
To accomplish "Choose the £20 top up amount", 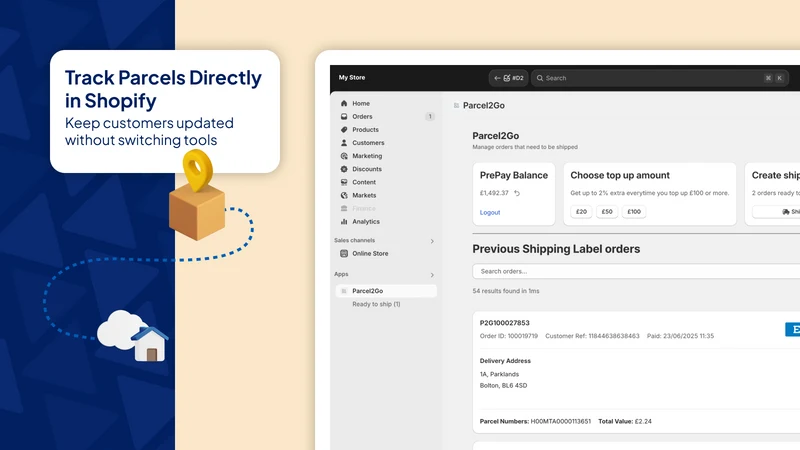I will (x=581, y=212).
